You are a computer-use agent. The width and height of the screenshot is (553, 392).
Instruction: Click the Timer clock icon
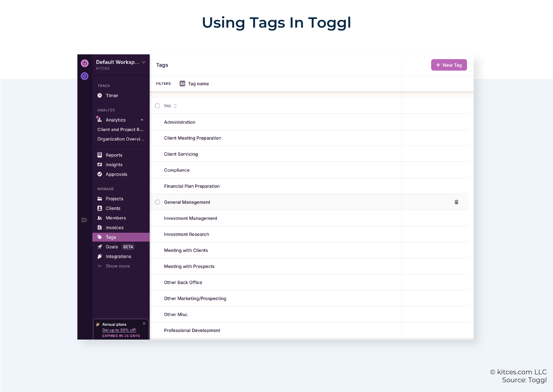100,95
